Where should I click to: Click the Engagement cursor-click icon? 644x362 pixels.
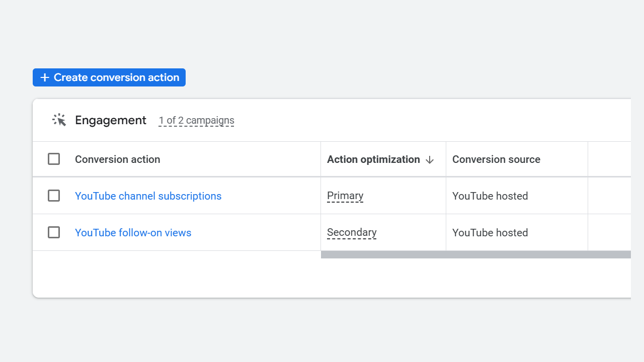click(x=59, y=120)
